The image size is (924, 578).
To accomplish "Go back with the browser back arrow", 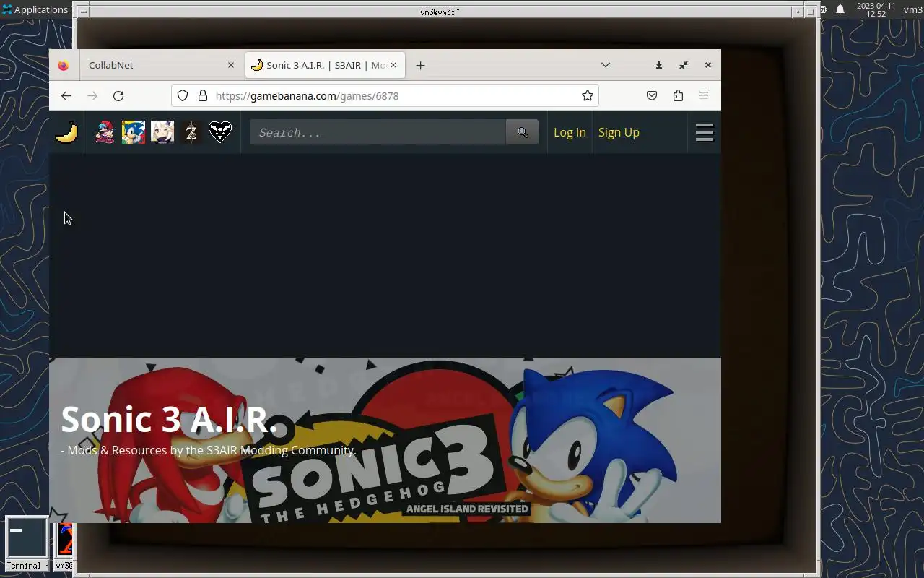I will 66,95.
